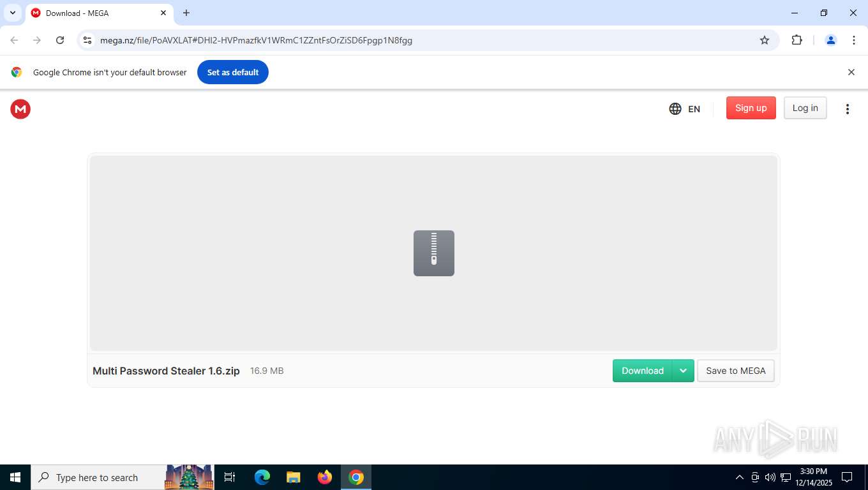Dismiss the default browser notification bar
Screen dimensions: 868x490
(851, 72)
